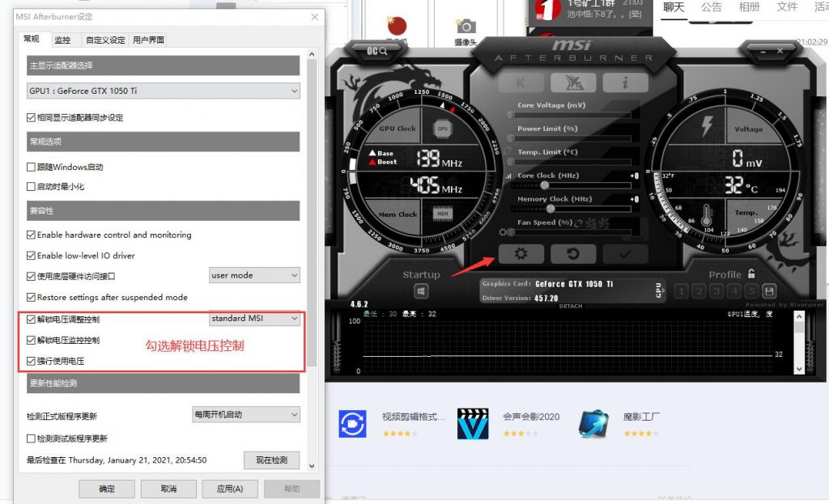The height and width of the screenshot is (504, 829).
Task: Click the reset settings circular arrow button
Action: [x=573, y=254]
